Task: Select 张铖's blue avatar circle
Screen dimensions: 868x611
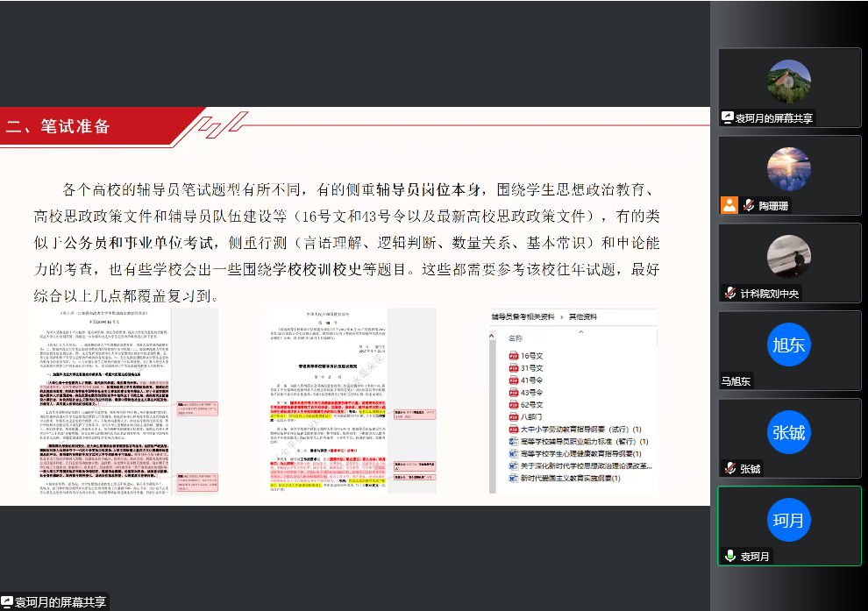Action: [788, 432]
